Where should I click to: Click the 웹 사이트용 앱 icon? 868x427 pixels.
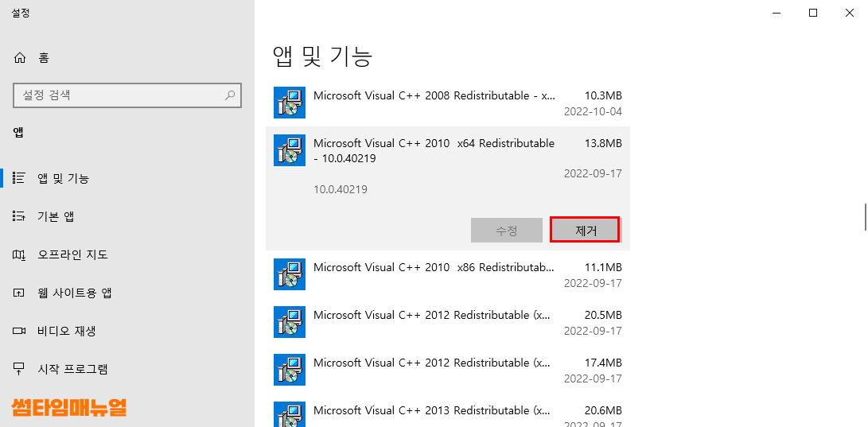pyautogui.click(x=19, y=293)
